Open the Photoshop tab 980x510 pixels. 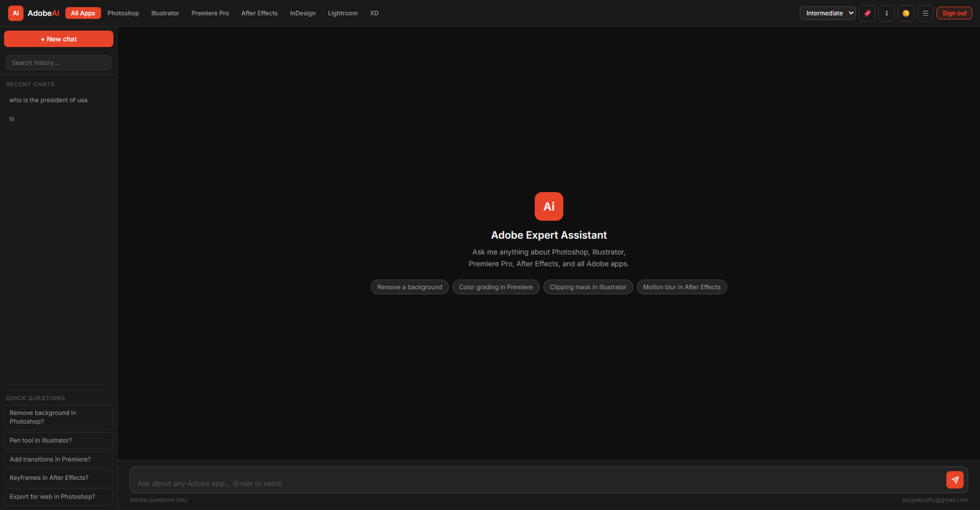123,13
